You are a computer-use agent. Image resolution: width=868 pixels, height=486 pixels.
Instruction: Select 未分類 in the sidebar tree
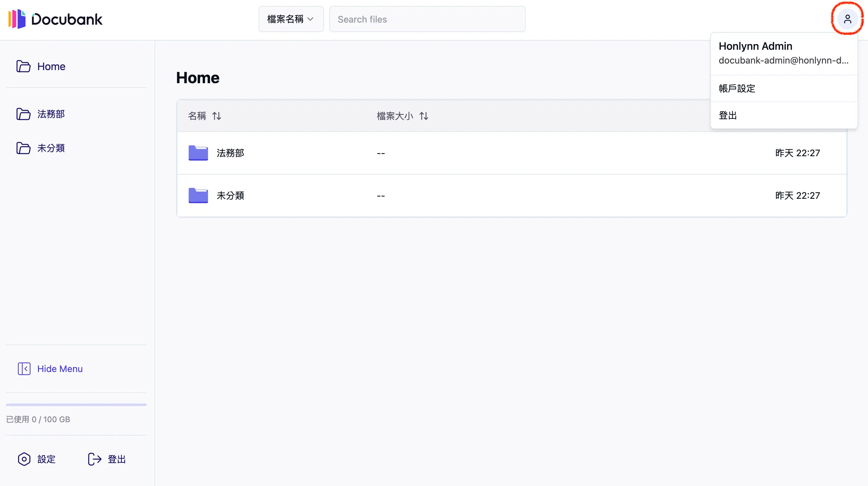51,148
